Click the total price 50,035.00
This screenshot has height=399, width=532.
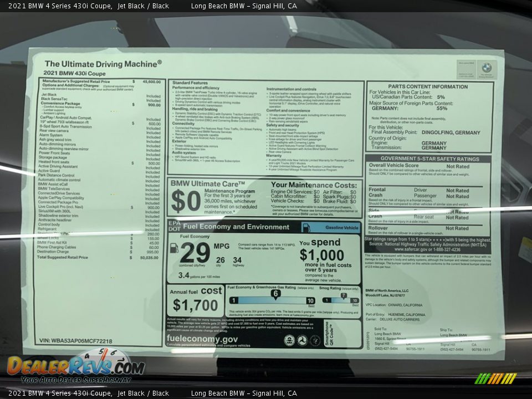click(149, 258)
